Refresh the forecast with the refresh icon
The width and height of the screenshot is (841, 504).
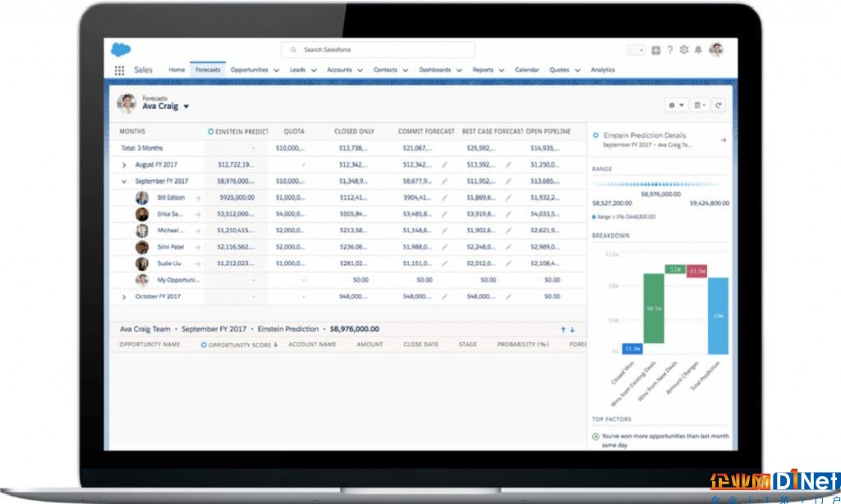[x=719, y=105]
